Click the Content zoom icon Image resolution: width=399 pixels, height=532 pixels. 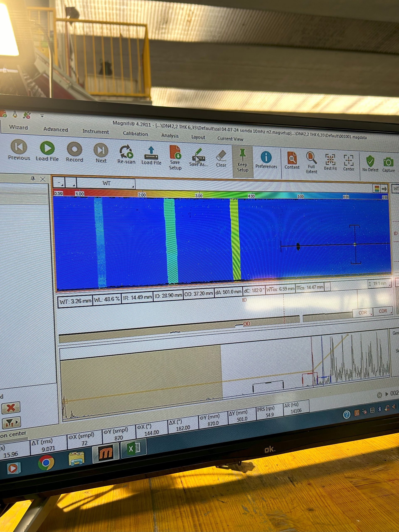pos(292,161)
